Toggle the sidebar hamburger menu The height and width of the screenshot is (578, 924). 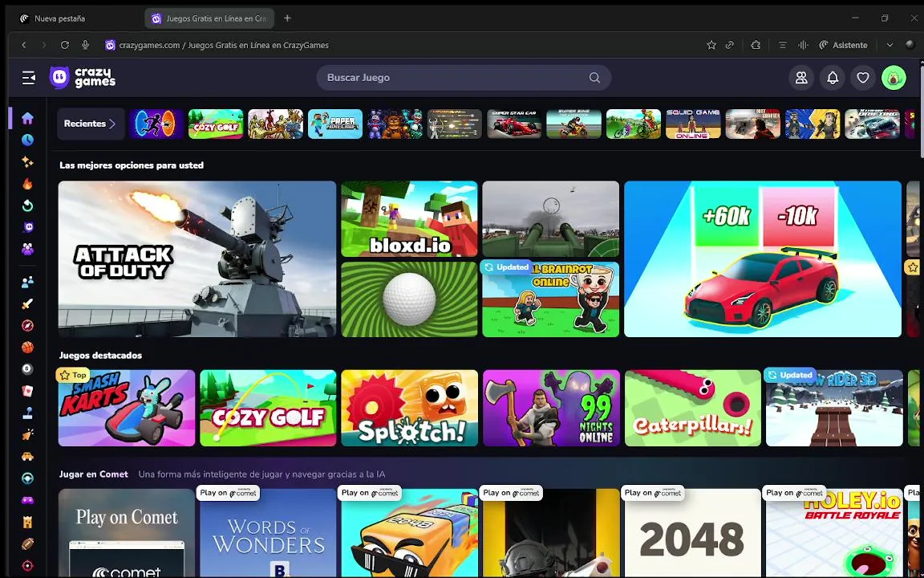point(28,78)
